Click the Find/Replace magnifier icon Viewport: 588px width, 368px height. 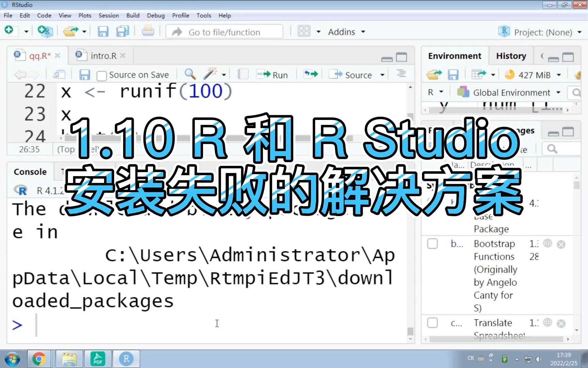190,74
